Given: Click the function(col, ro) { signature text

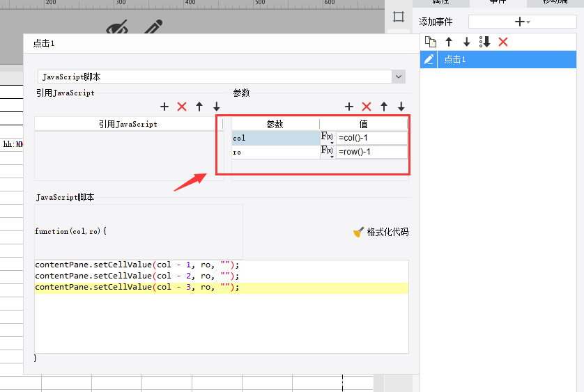Looking at the screenshot, I should pos(71,231).
